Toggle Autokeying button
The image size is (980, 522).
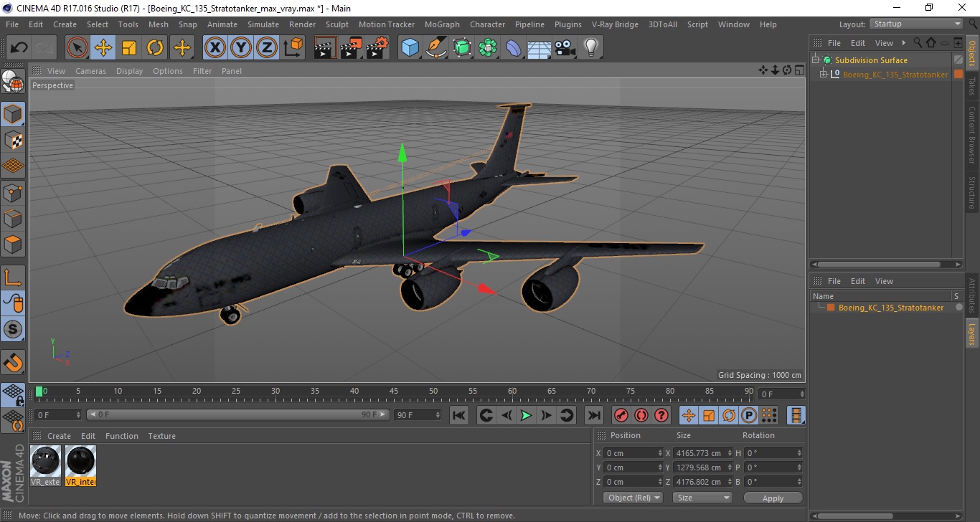641,415
